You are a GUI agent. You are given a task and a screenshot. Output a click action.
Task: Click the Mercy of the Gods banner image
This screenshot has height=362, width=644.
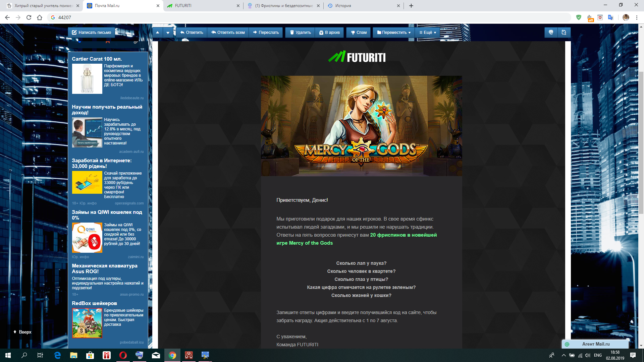pos(361,126)
